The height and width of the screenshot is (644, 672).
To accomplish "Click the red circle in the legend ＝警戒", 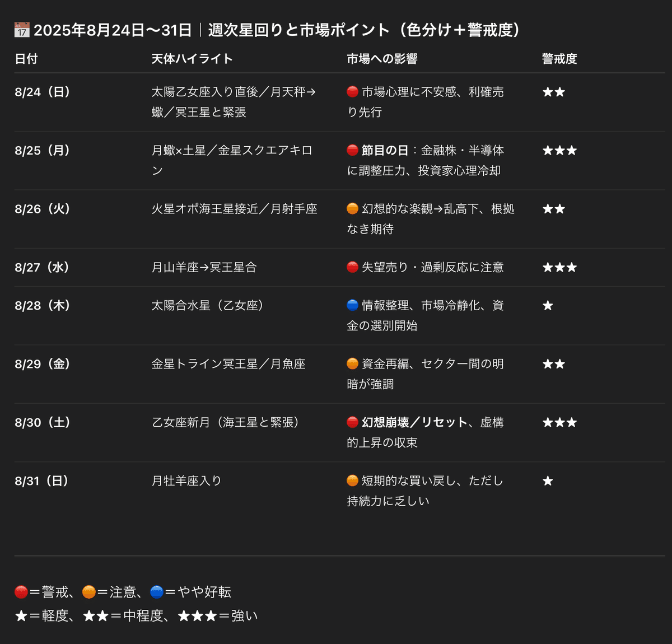I will coord(21,592).
